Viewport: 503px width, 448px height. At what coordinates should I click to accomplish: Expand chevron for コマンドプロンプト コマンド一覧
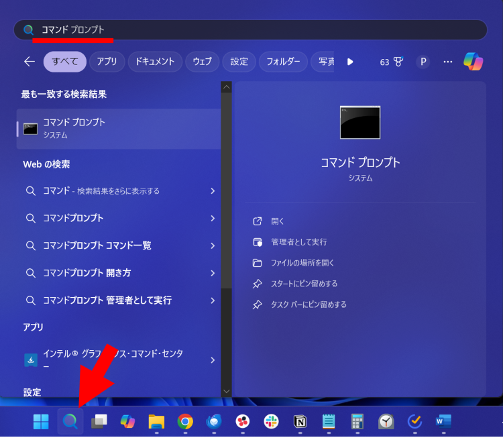click(213, 245)
